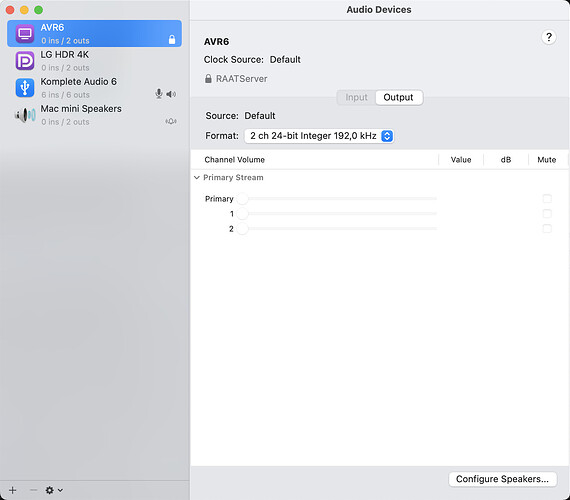Click the Komplete Audio 6 USB icon
This screenshot has height=500, width=570.
coord(25,88)
